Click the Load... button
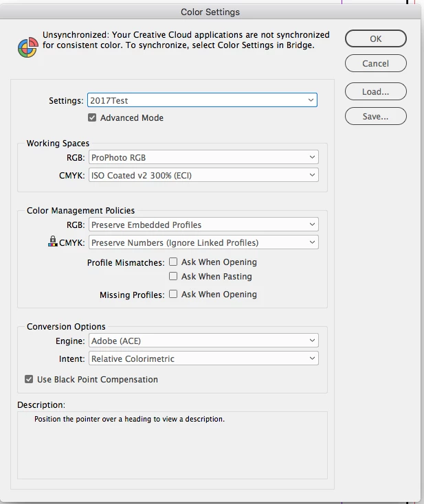 (376, 91)
